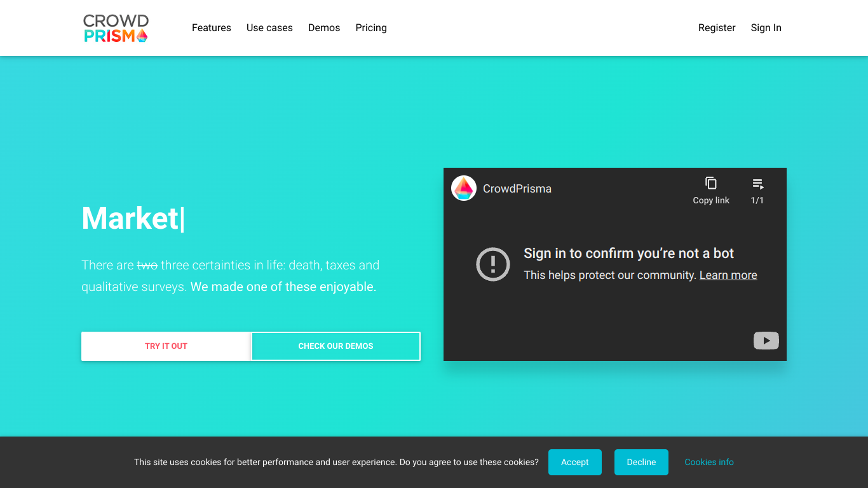Screen dimensions: 868x488
Task: Go to Use cases page
Action: pyautogui.click(x=269, y=28)
